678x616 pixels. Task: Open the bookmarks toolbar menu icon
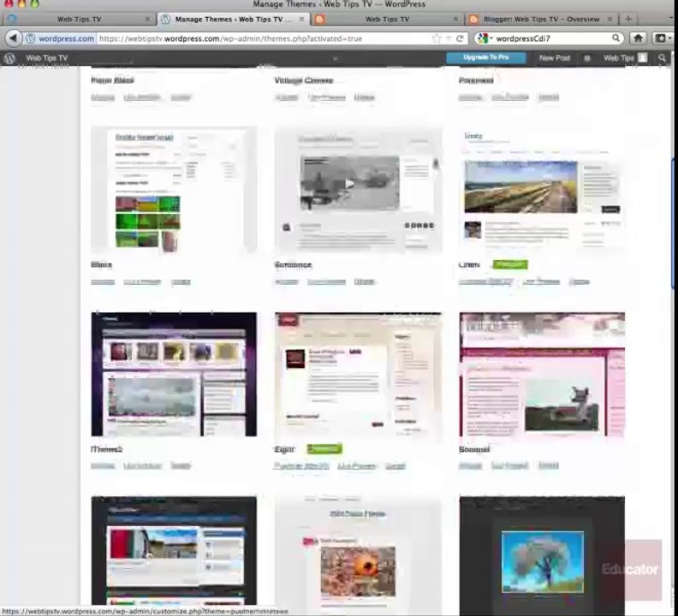663,38
